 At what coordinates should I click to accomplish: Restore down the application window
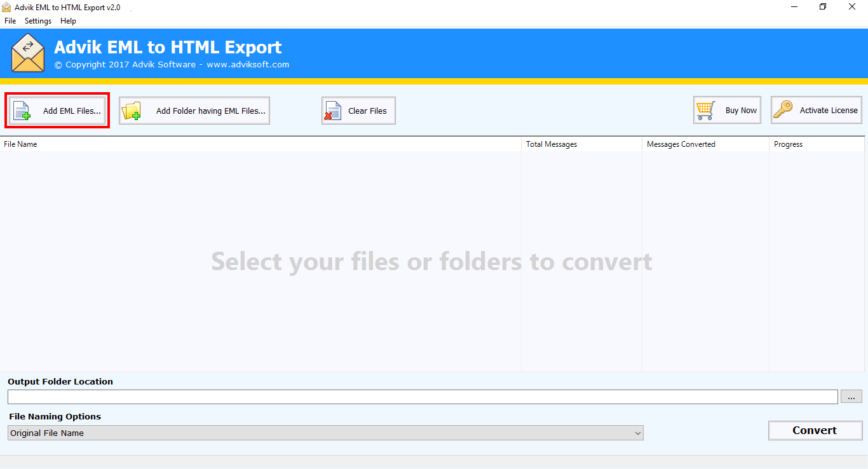point(823,7)
